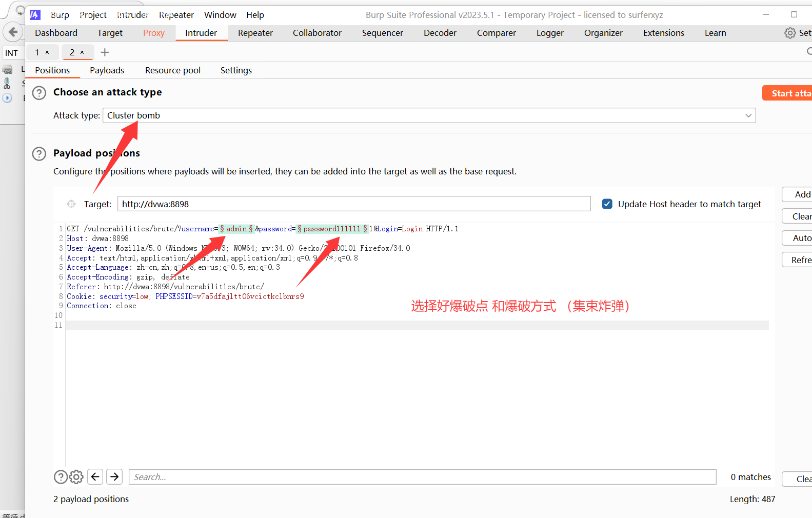
Task: Click the Connection: close request line
Action: click(x=102, y=306)
